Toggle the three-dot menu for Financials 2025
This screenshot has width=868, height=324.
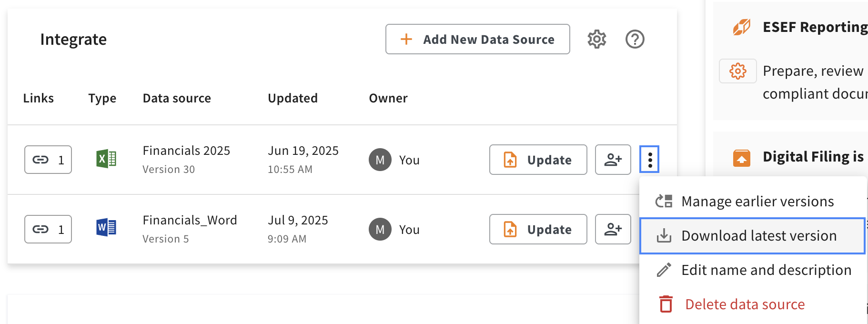[649, 159]
